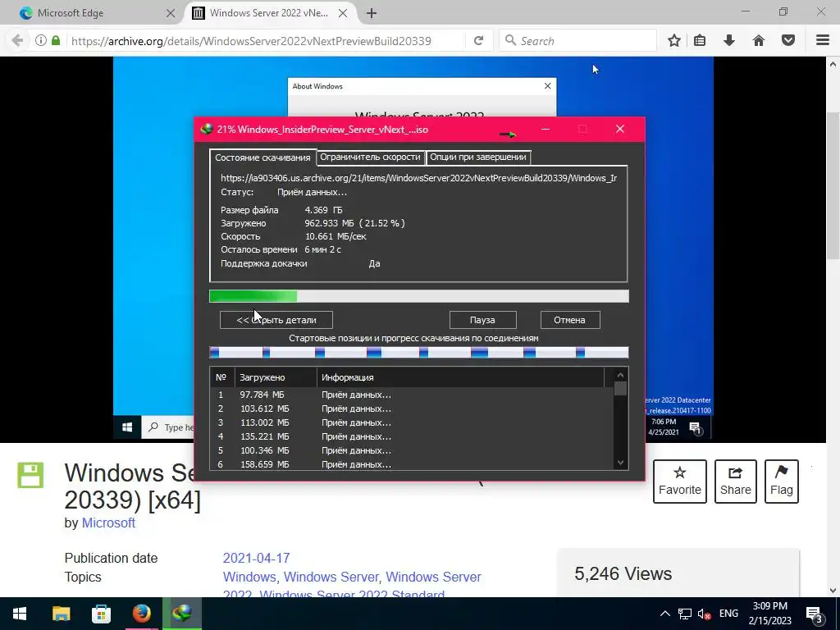Open the browser hamburger menu

pos(823,41)
